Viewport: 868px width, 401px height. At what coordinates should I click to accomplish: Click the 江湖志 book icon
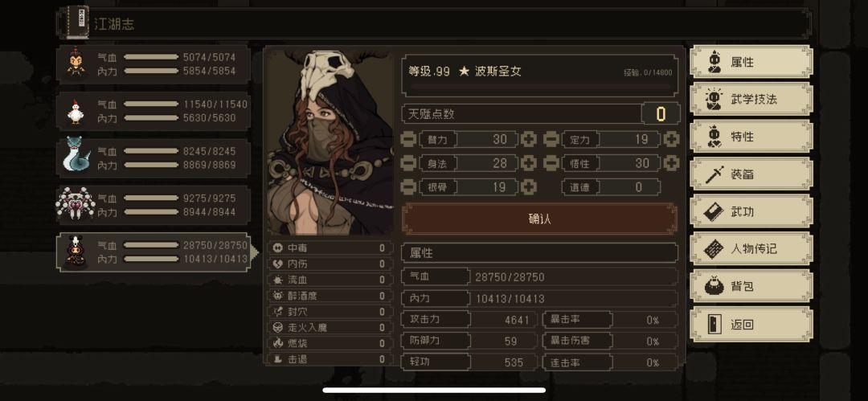tap(74, 22)
